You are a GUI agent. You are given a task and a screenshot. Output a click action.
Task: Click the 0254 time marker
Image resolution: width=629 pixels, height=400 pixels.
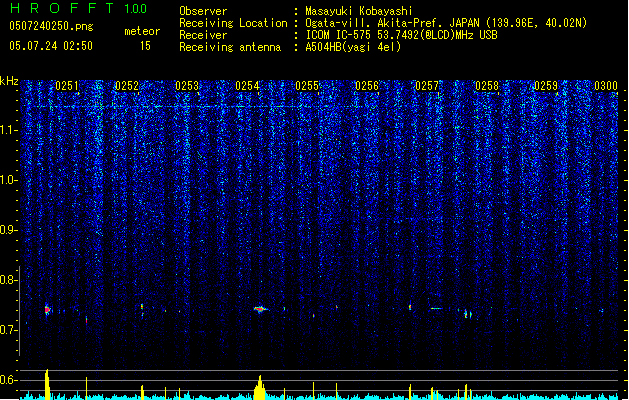(x=247, y=86)
